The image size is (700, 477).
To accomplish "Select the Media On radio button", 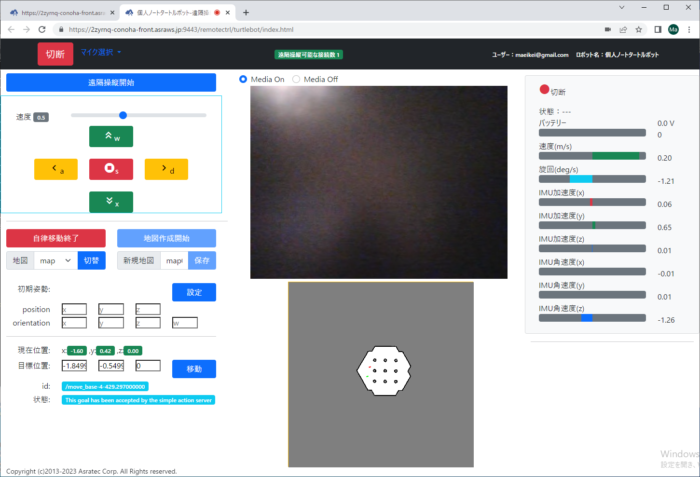I will pos(243,79).
